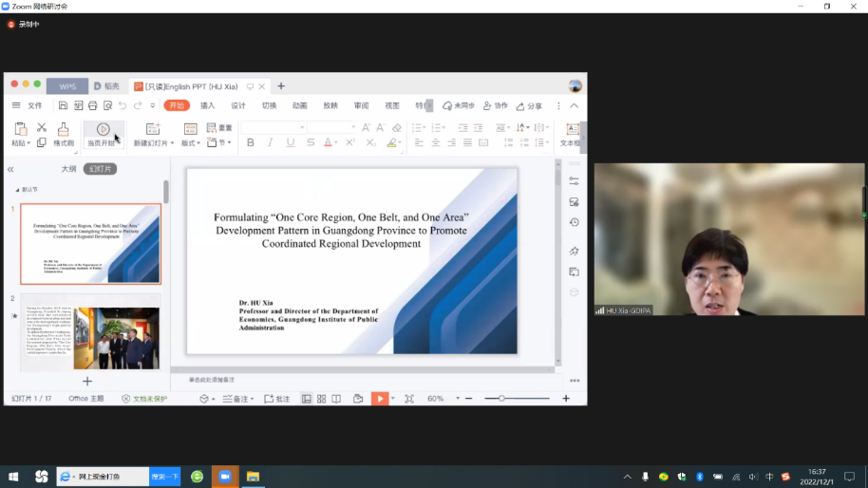Switch to the Design (设计) ribbon tab

(x=238, y=105)
